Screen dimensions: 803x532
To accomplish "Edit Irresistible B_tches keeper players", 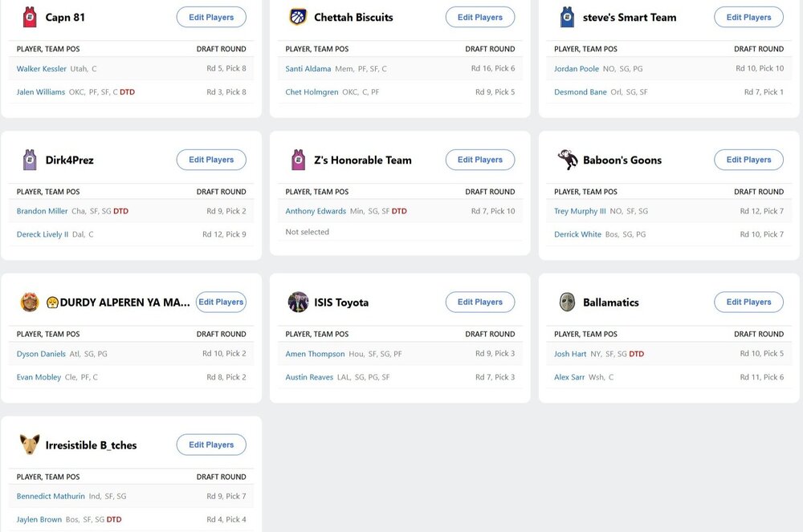I will pos(211,445).
